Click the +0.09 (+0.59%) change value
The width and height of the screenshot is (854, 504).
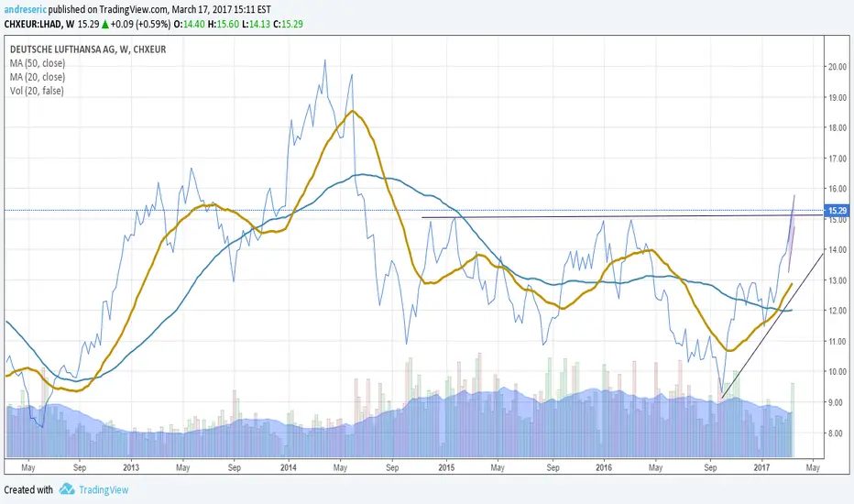tap(140, 24)
